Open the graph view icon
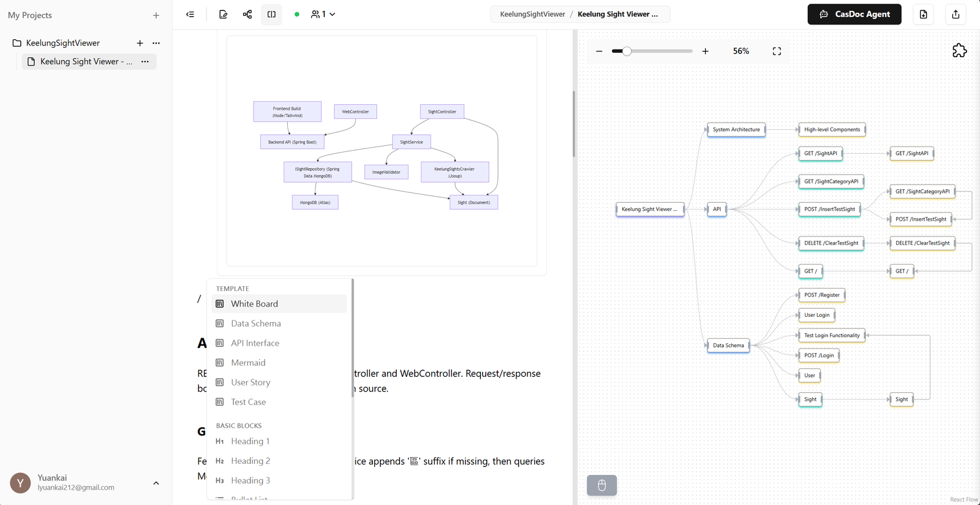 point(247,14)
